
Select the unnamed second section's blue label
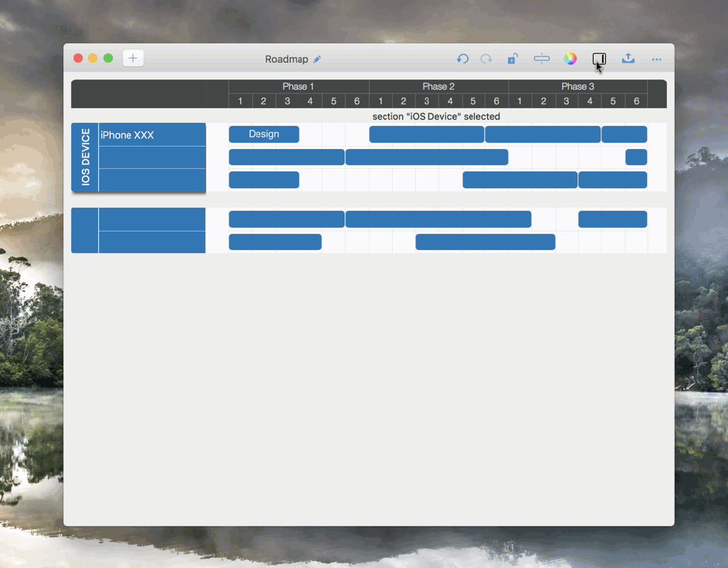(x=85, y=230)
